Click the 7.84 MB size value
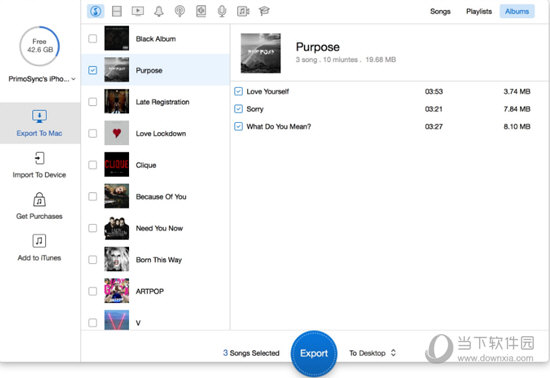The width and height of the screenshot is (550, 378). coord(517,109)
